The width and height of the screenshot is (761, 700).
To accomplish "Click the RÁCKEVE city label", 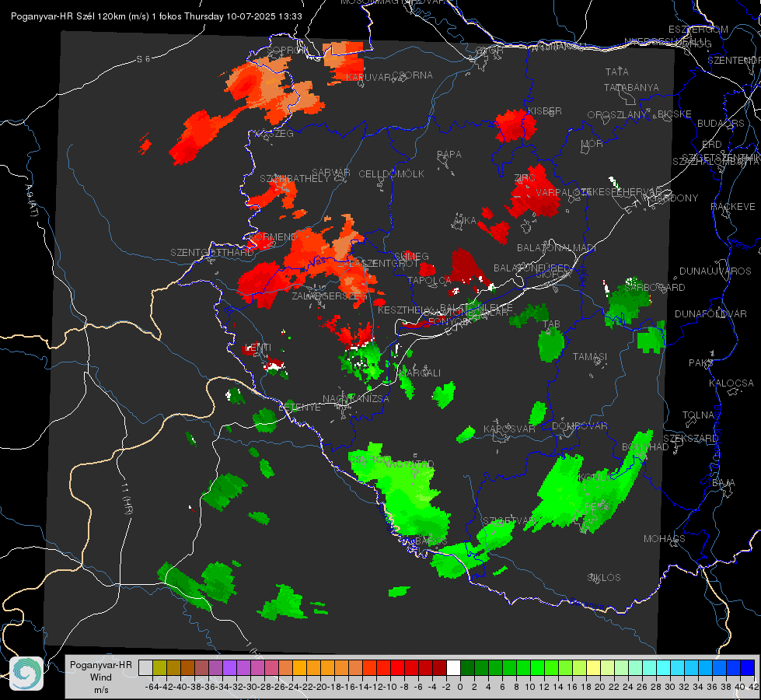I will coord(733,207).
